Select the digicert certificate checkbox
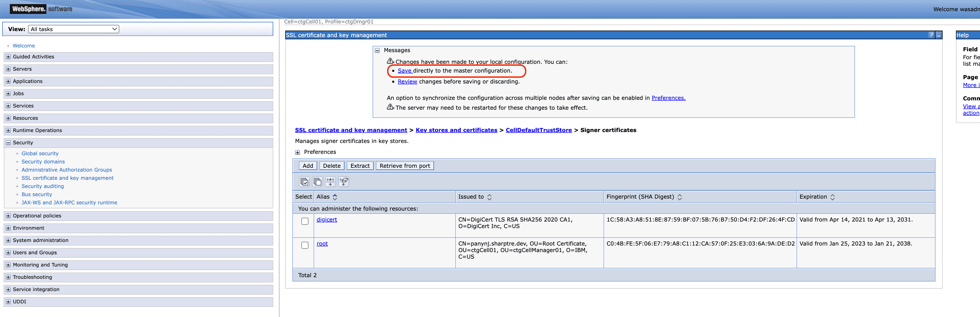Screen dimensions: 980x317 coord(305,221)
